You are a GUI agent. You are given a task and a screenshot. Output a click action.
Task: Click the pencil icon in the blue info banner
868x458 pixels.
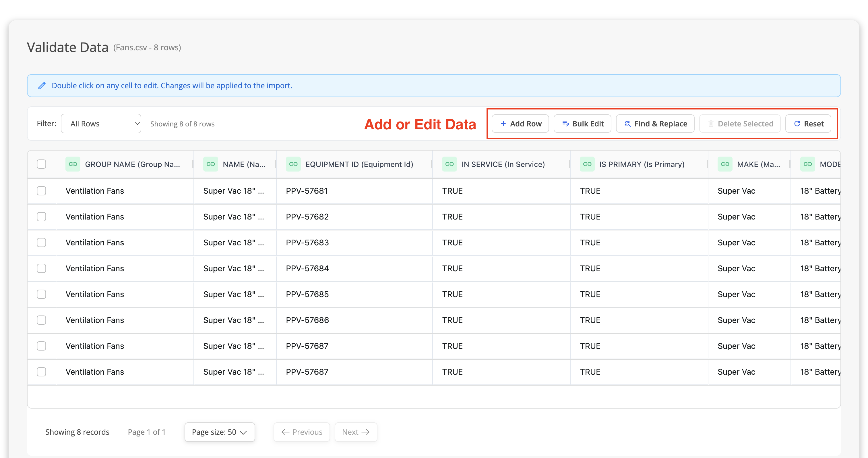point(42,86)
